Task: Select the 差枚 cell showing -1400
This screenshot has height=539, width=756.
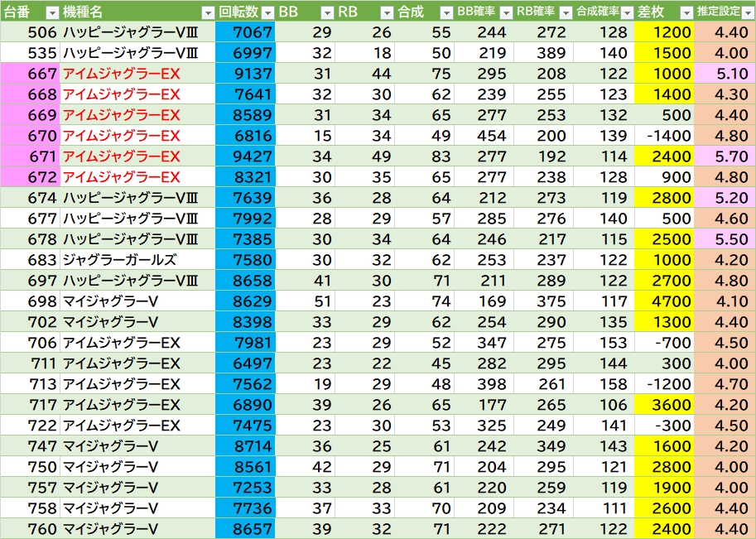Action: tap(664, 136)
